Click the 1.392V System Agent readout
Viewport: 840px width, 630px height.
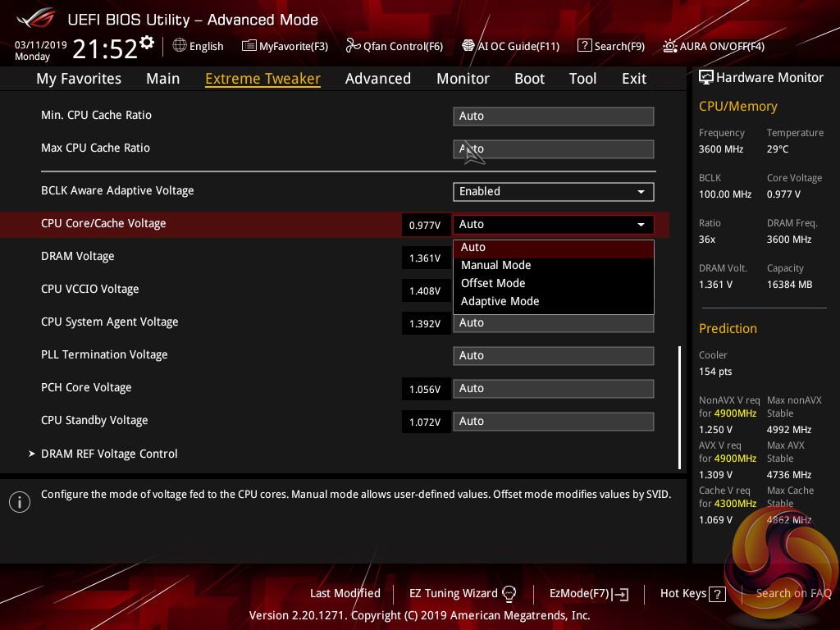(426, 323)
